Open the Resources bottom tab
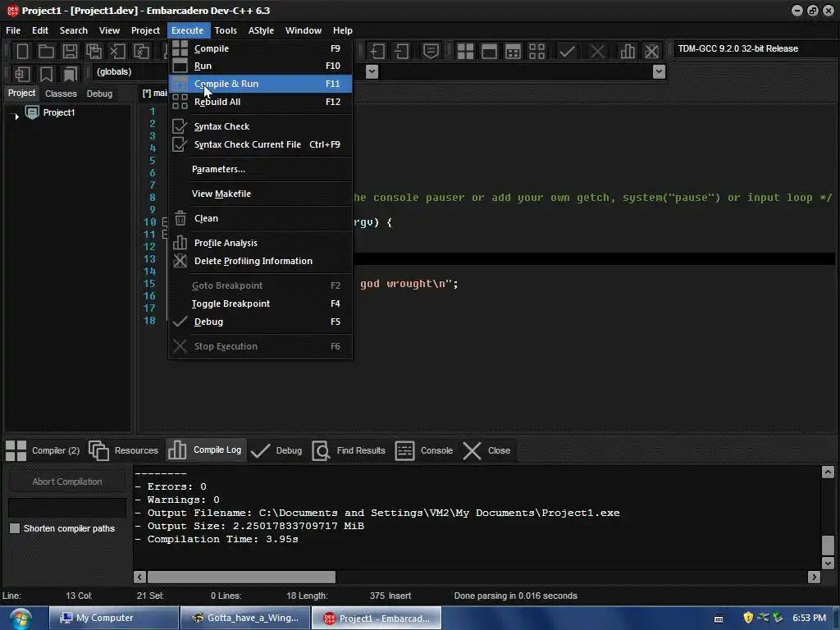The height and width of the screenshot is (630, 840). click(x=123, y=450)
